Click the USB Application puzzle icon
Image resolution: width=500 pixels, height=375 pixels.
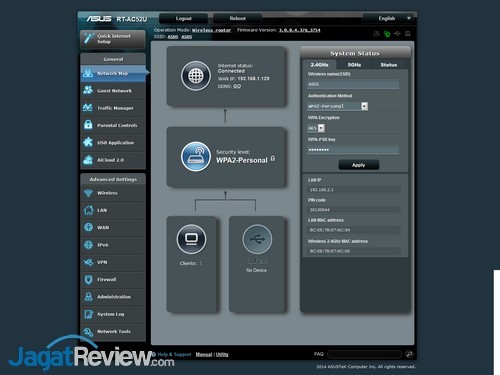pyautogui.click(x=88, y=142)
